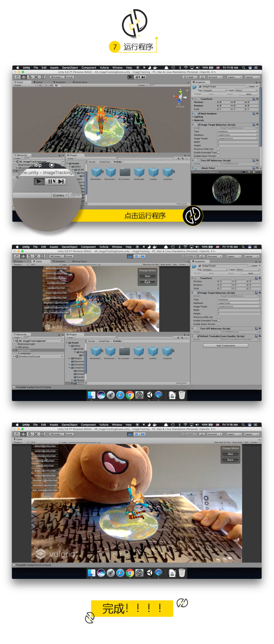Select BoxUnityChan prefab in top Unity window
274x644 pixels.
pos(96,173)
